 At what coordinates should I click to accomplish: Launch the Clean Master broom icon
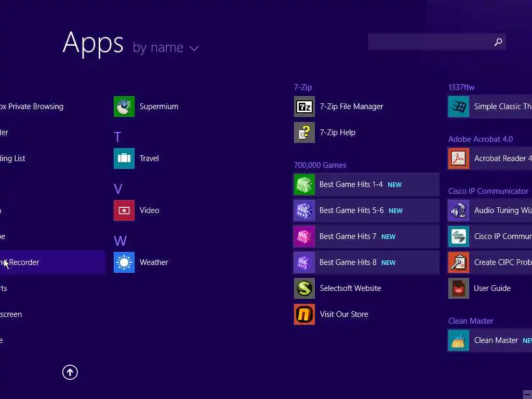point(459,340)
